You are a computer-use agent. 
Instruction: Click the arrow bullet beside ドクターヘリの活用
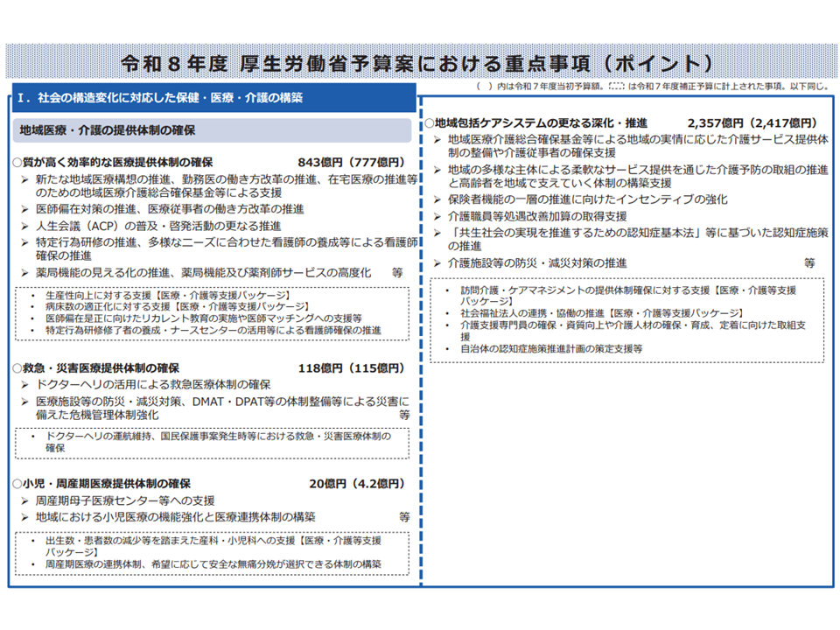(x=26, y=384)
